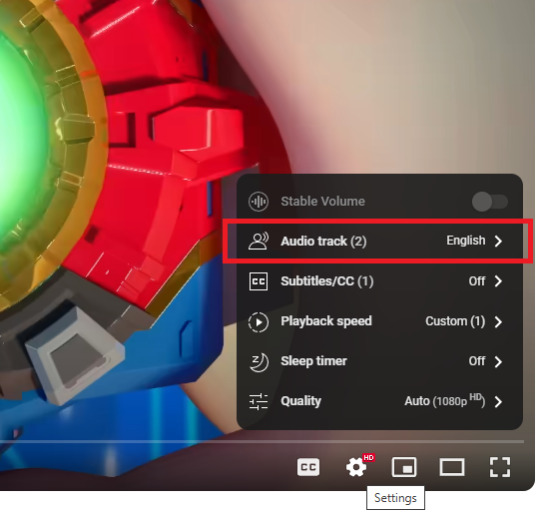Open the Quality menu item
540x514 pixels.
click(x=380, y=401)
